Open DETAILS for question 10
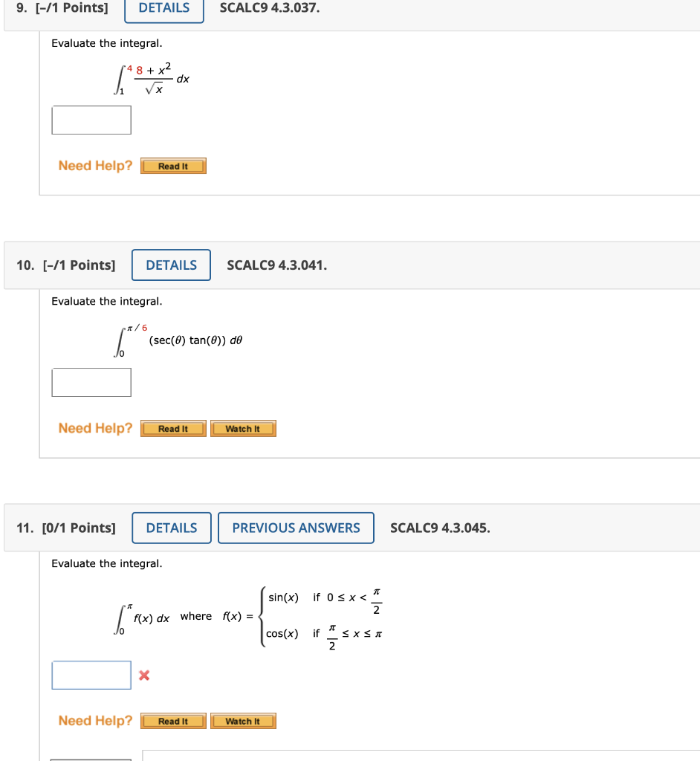The image size is (700, 761). [172, 265]
